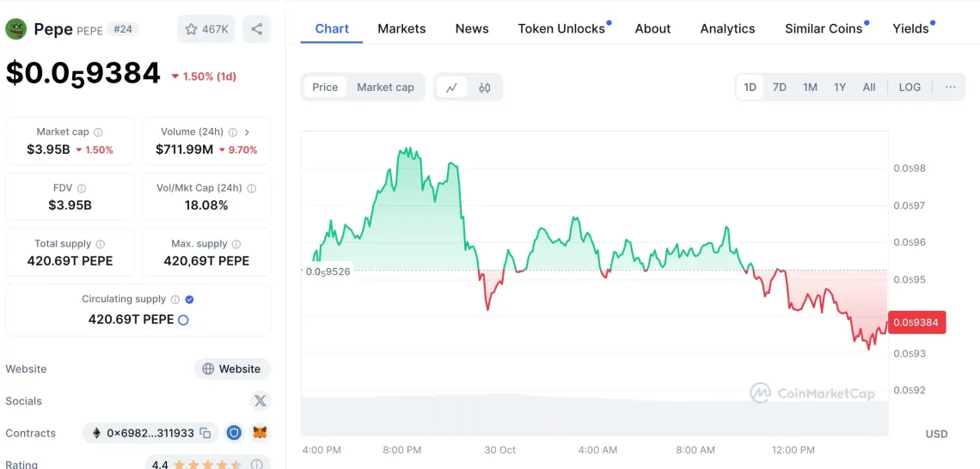This screenshot has height=469, width=980.
Task: Click the $3.95B market cap value
Action: 48,149
